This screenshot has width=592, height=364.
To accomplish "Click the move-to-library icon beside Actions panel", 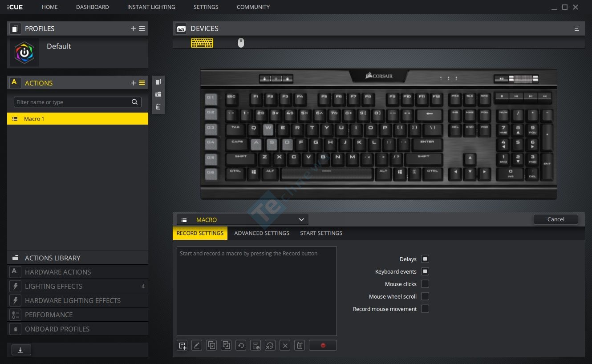I will 158,94.
